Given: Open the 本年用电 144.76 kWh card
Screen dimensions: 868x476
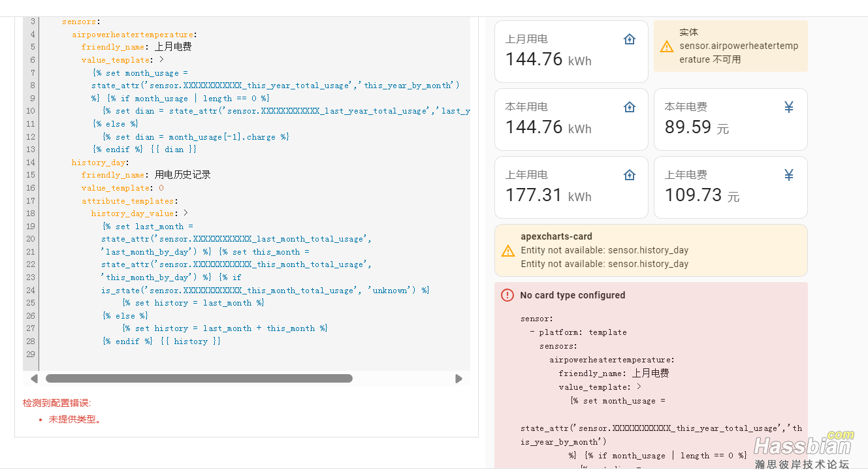Looking at the screenshot, I should click(x=571, y=119).
